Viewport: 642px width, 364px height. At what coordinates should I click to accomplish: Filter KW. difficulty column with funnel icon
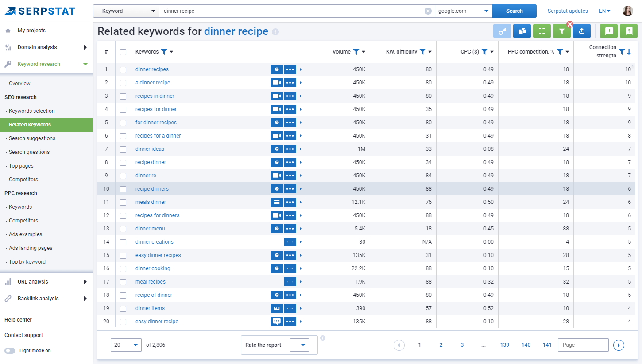pyautogui.click(x=422, y=52)
